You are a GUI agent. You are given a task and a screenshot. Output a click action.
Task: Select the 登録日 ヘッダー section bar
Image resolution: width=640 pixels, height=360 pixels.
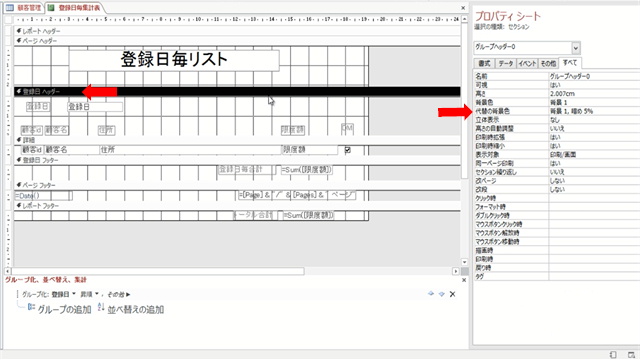pyautogui.click(x=237, y=91)
